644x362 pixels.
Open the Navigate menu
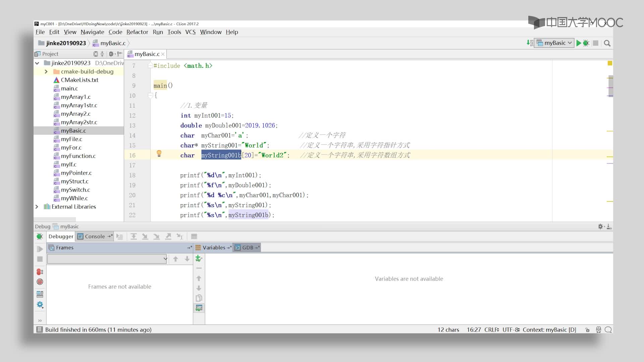coord(92,32)
